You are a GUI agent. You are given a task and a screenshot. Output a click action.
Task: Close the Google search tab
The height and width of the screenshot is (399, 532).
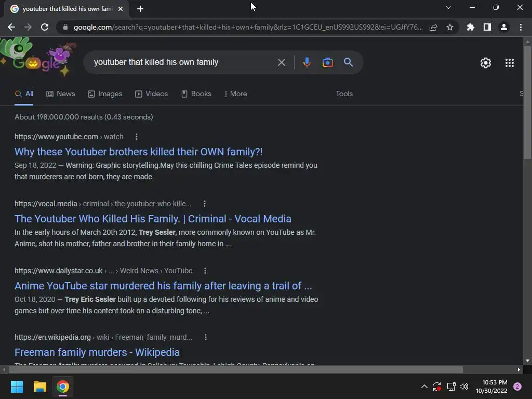pos(121,9)
